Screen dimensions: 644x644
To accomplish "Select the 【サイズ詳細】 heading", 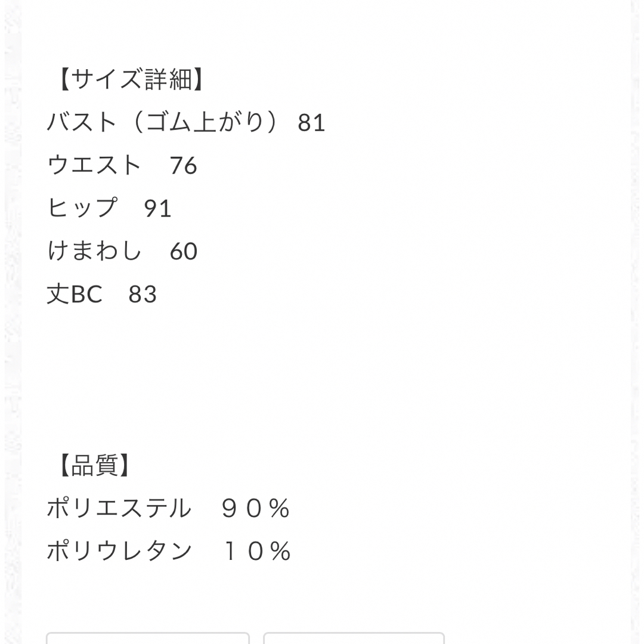I will 130,79.
